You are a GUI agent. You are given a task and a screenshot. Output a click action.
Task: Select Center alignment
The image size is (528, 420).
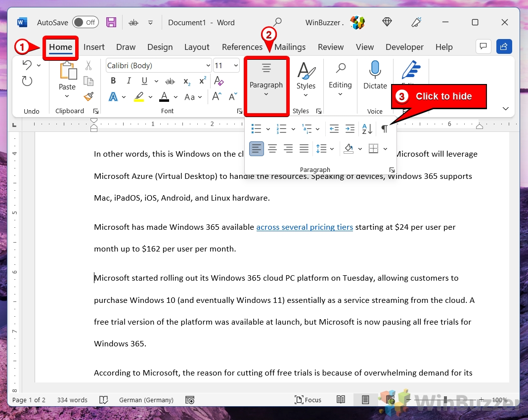tap(272, 148)
